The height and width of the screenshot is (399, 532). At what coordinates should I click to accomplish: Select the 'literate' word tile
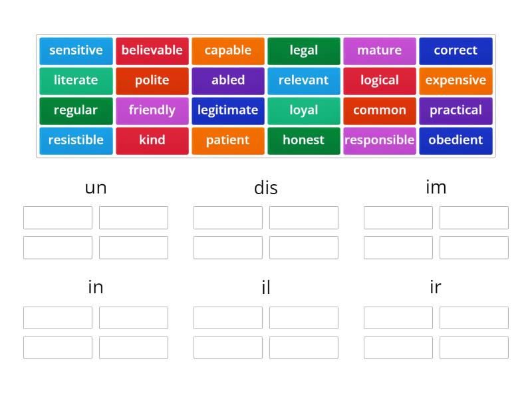coord(75,80)
